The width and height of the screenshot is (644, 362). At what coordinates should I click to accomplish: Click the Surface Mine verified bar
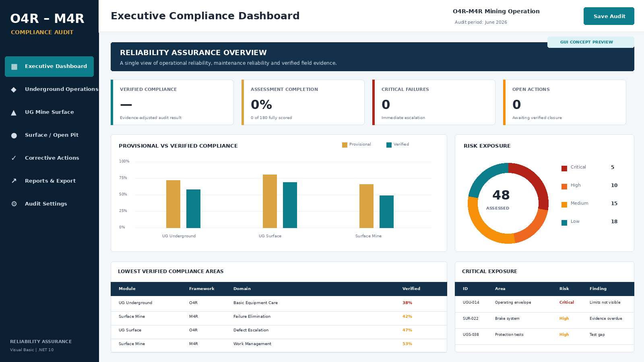[386, 212]
